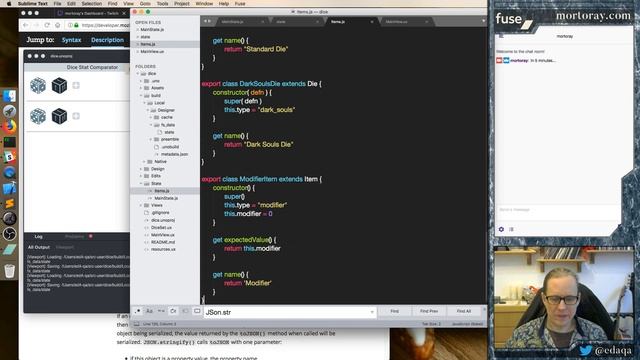Screen dimensions: 640x360
Task: Expand the Native folder
Action: coord(144,162)
